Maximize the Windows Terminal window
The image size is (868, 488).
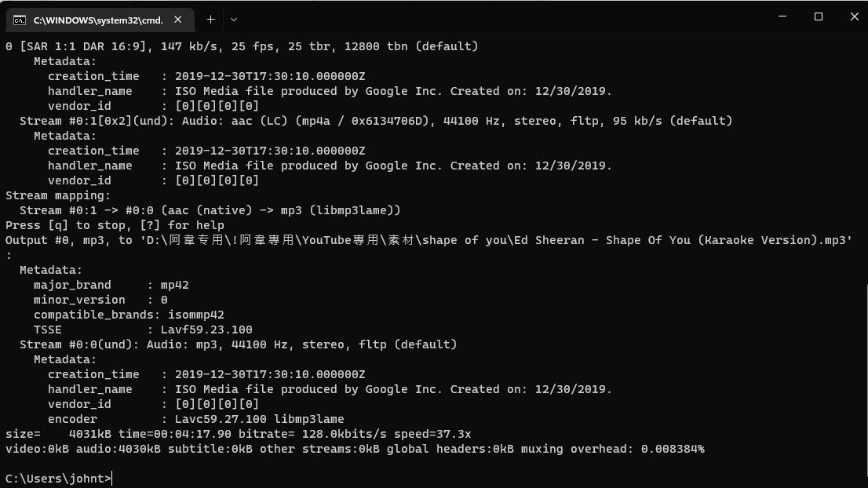819,16
